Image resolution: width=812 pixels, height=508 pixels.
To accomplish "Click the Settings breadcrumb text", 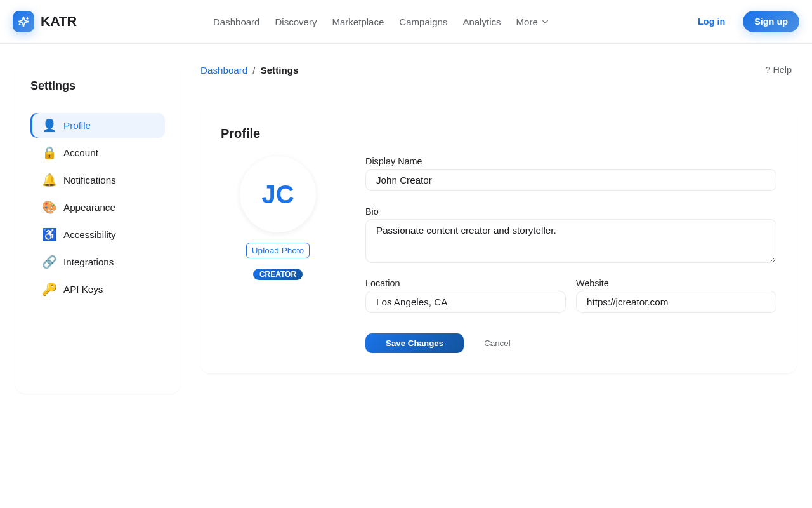I will pyautogui.click(x=279, y=70).
